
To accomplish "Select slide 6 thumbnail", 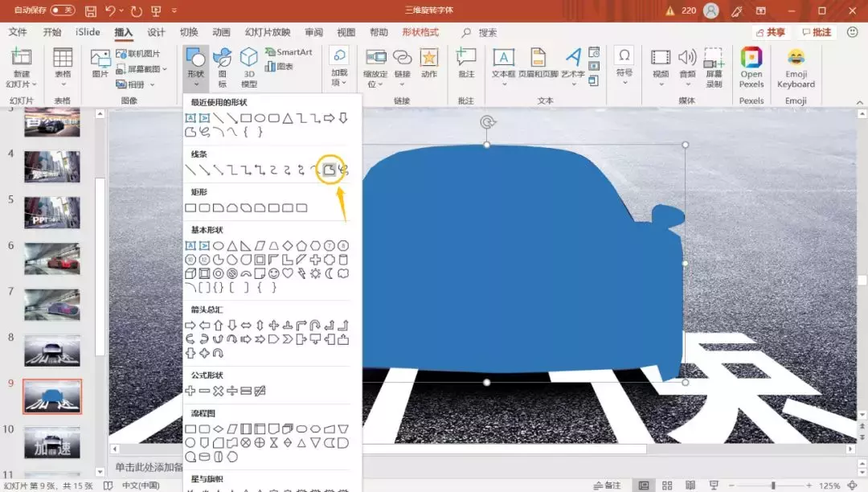I will [x=52, y=259].
